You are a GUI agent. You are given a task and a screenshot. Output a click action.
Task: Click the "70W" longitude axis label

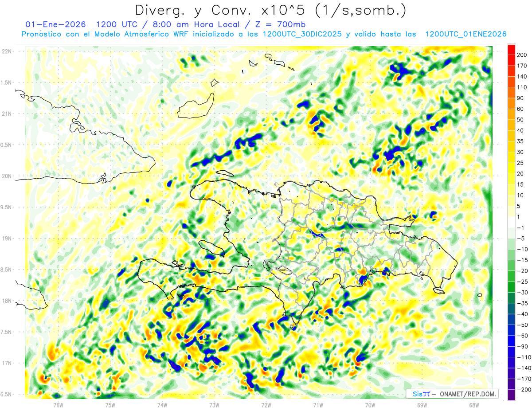coord(370,405)
